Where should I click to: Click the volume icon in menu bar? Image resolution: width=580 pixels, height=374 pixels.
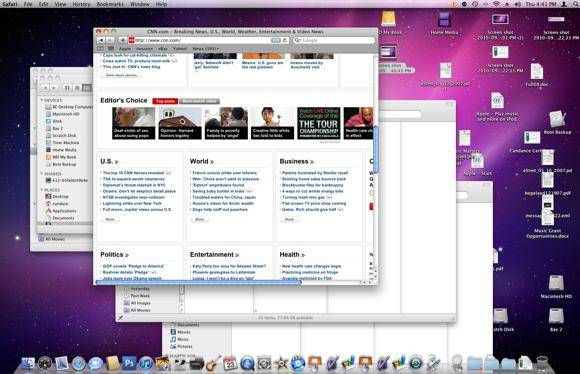click(518, 4)
